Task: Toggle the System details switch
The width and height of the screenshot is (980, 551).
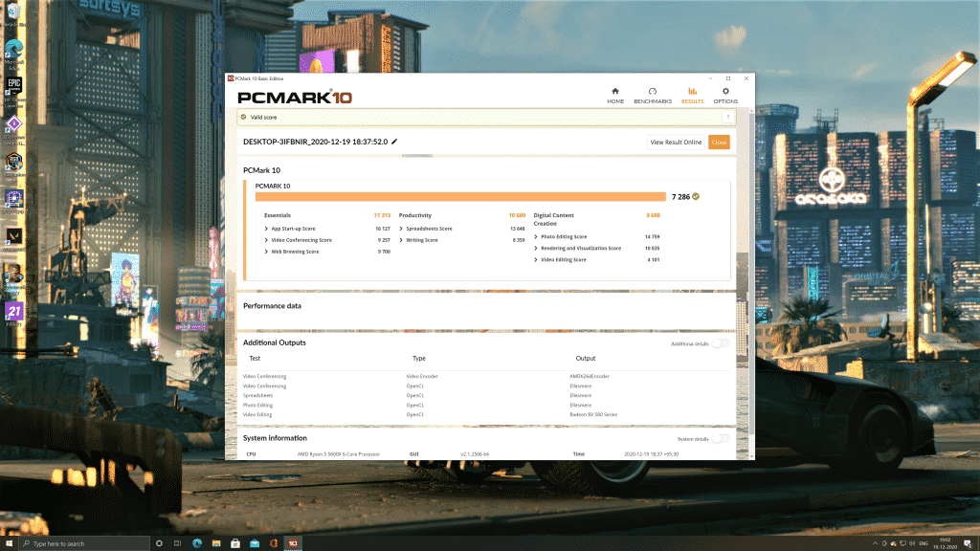Action: click(x=721, y=438)
